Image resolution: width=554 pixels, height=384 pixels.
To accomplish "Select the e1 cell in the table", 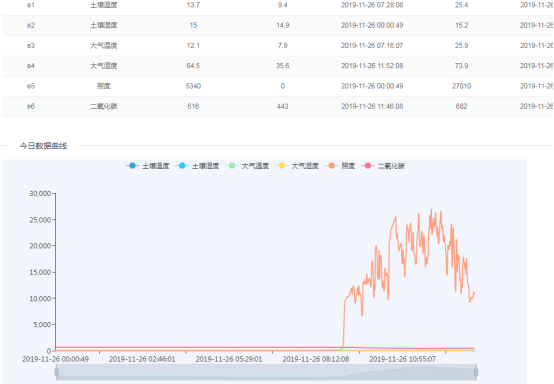I will pos(31,5).
